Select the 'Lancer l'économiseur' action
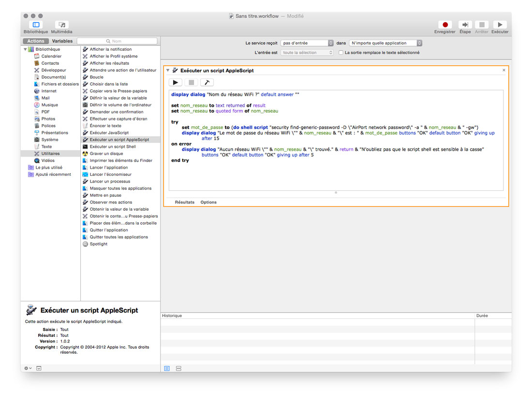Viewport: 532px width, 401px height. click(111, 174)
